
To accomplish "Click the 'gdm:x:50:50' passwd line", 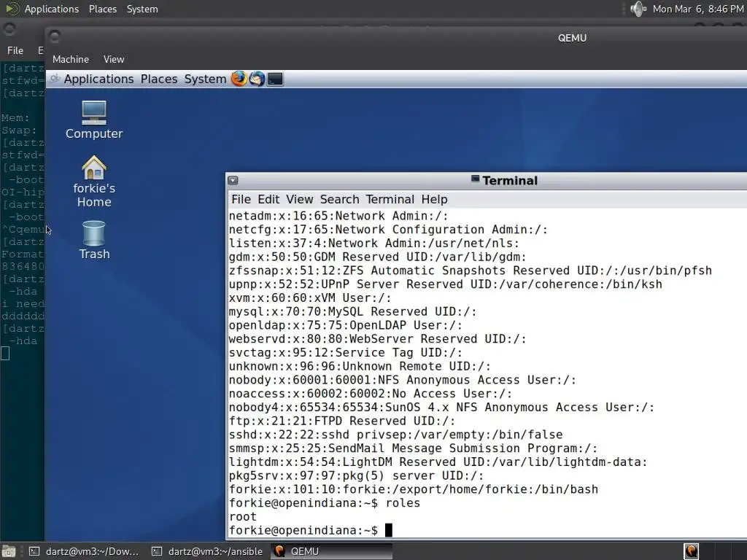I will [377, 257].
